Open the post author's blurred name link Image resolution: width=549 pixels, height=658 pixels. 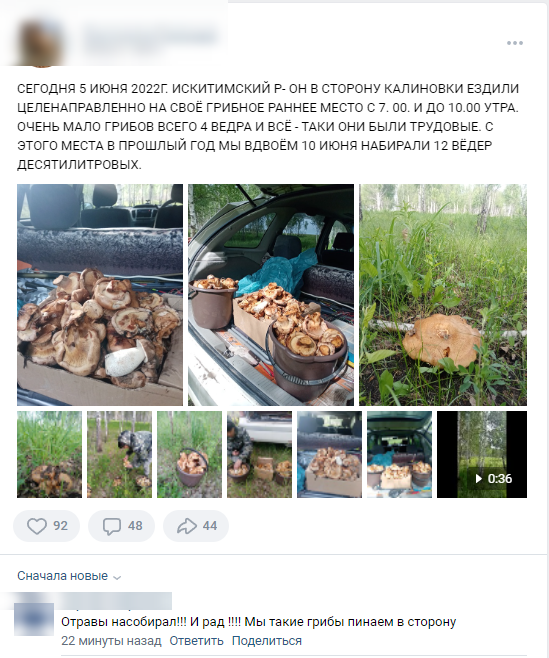click(151, 38)
